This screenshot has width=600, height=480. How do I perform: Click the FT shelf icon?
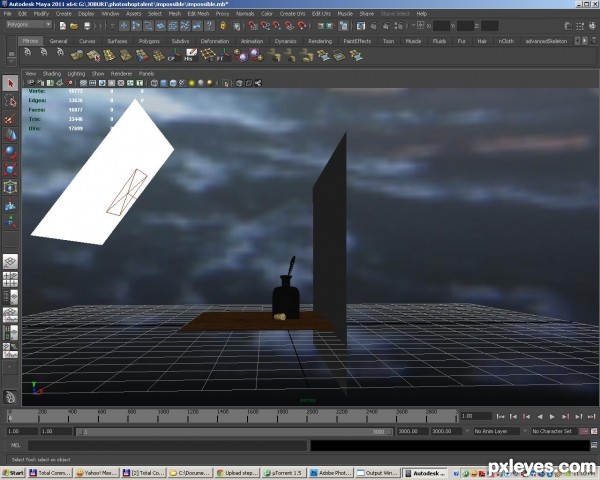tap(223, 55)
